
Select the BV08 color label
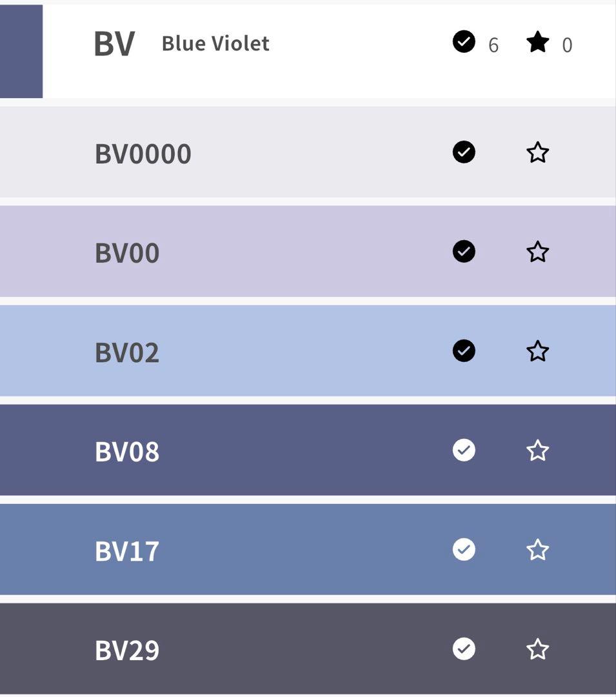127,452
